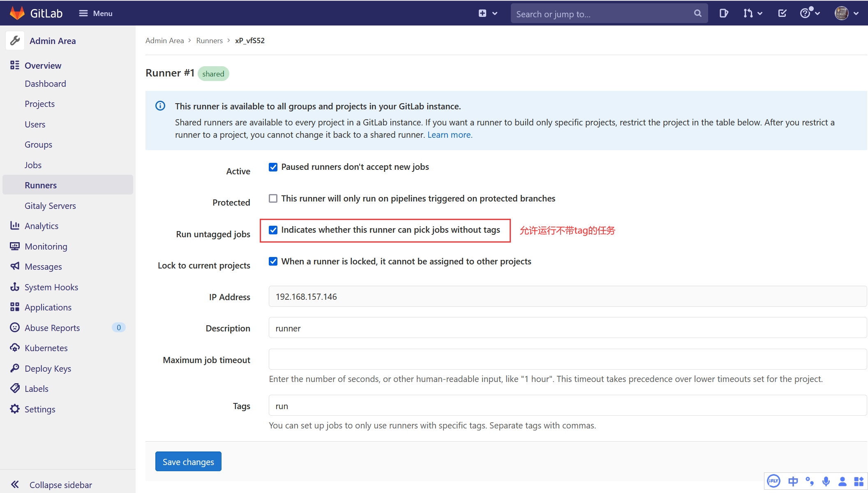Click the search magnifier icon
The height and width of the screenshot is (493, 868).
coord(697,14)
